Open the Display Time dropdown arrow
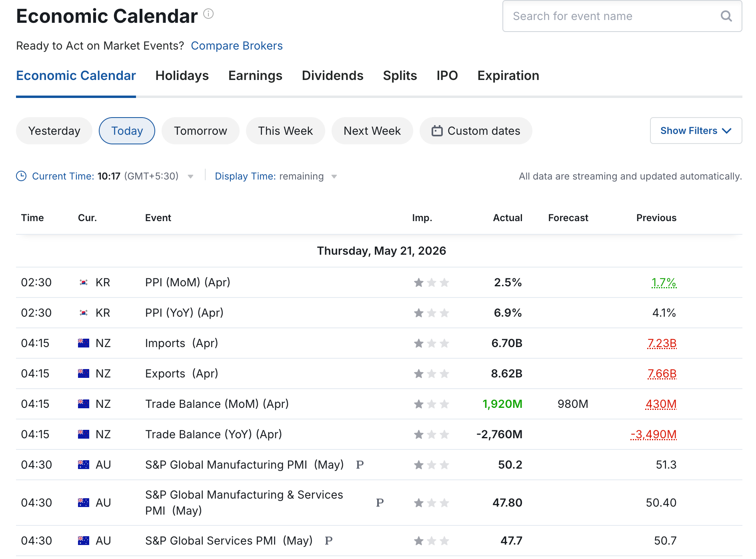 coord(334,177)
